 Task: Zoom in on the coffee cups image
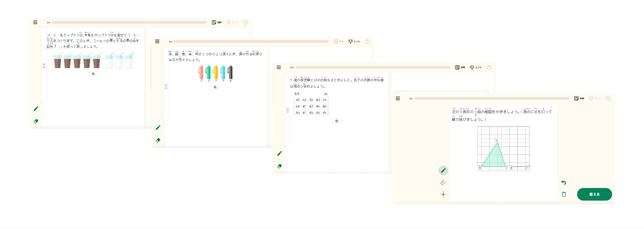tap(93, 74)
